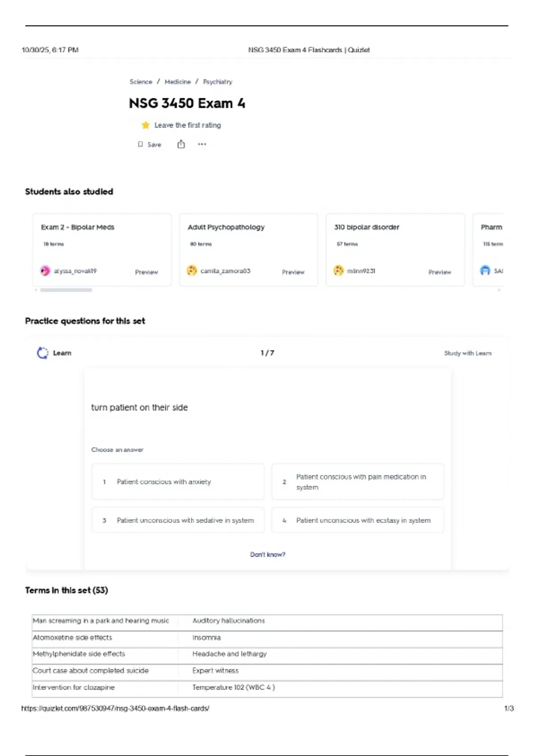Preview the Adult Psychopathology set
Screen dimensions: 534x756
pos(293,272)
